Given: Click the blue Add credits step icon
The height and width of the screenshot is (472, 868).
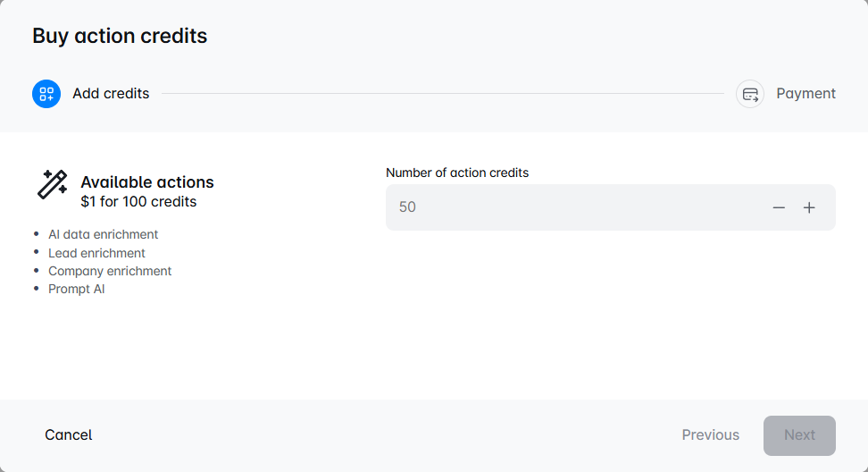Looking at the screenshot, I should pos(46,94).
